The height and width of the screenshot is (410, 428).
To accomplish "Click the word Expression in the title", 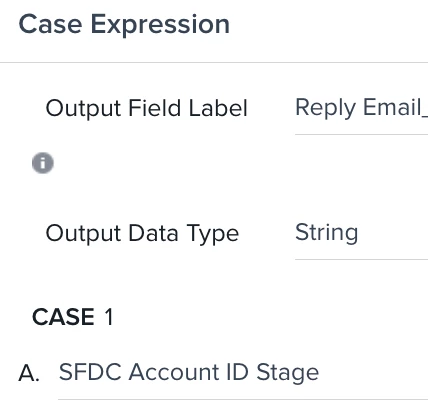I will 160,25.
